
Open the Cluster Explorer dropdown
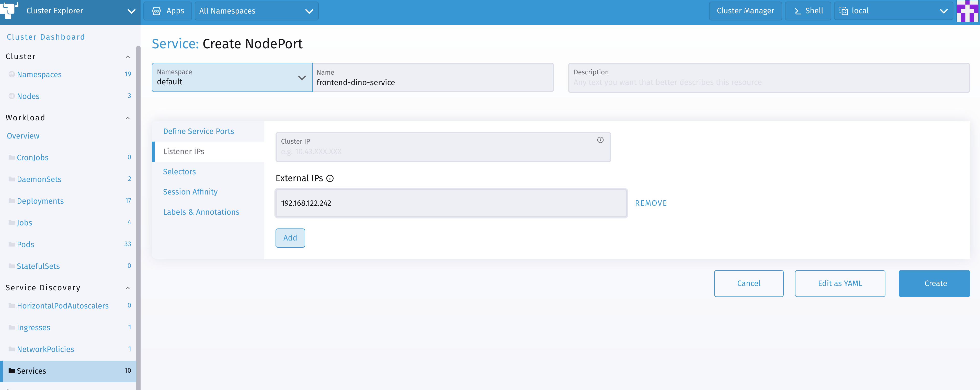(x=131, y=11)
